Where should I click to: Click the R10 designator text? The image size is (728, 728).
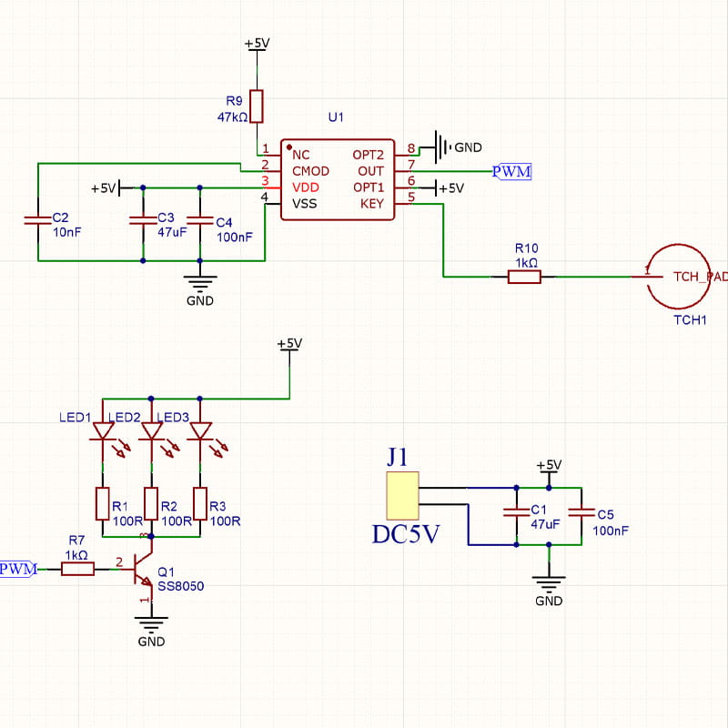(x=527, y=248)
